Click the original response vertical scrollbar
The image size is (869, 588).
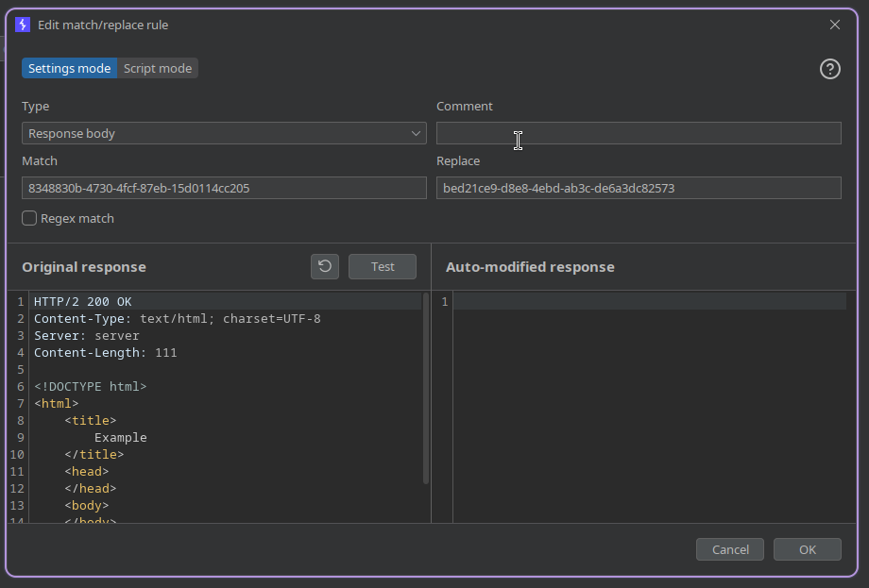pos(426,387)
